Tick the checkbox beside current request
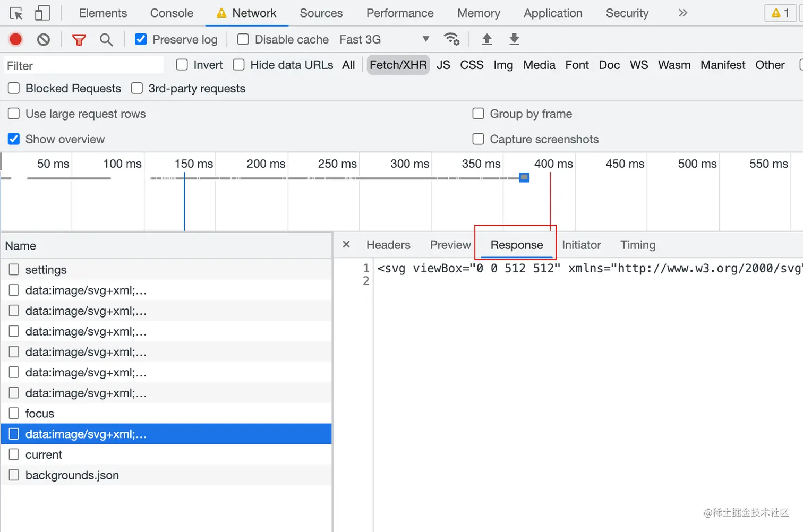803x532 pixels. point(14,454)
